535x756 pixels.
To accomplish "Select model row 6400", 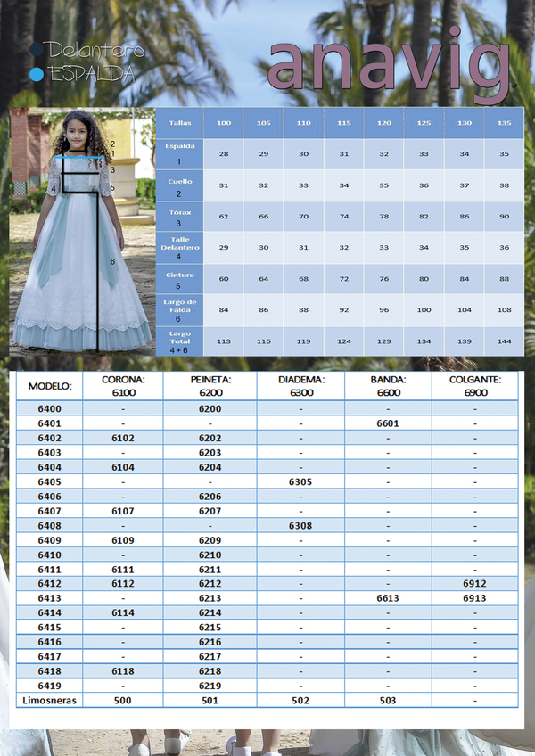I will point(267,409).
